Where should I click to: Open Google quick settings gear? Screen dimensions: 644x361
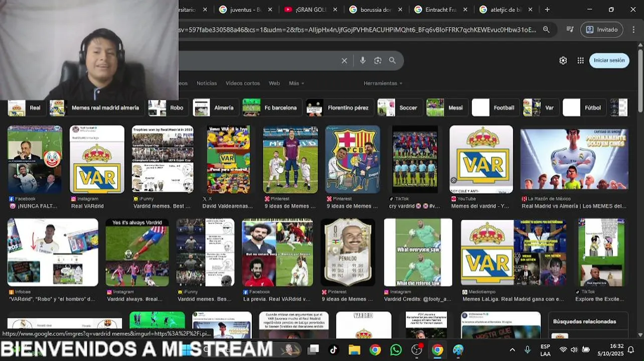pos(563,60)
